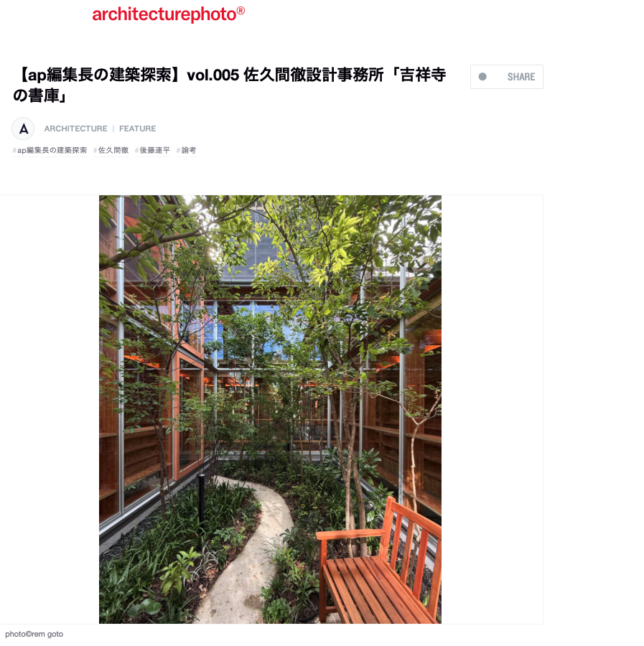Open the courtyard garden photo
Screen dimensions: 644x646
[270, 409]
